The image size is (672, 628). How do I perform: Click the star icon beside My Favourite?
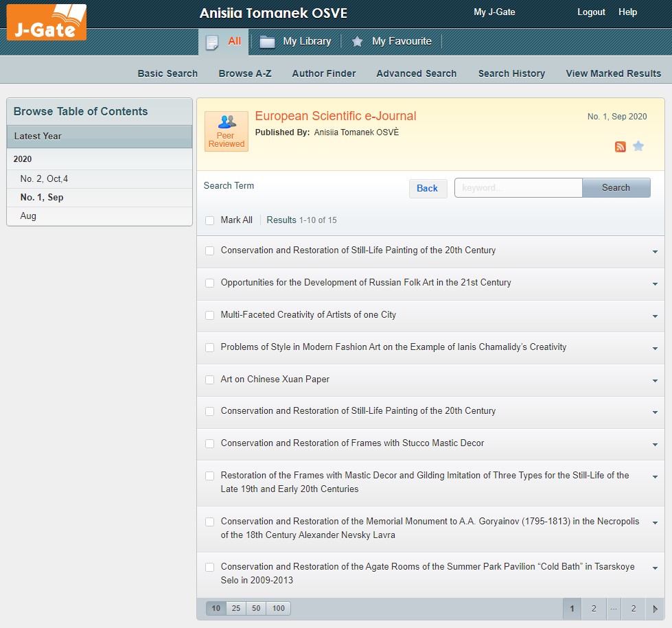click(x=357, y=42)
